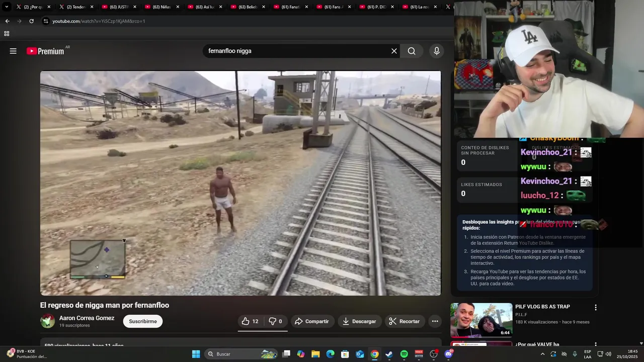
Task: Switch to Chrome in the taskbar
Action: click(x=374, y=354)
